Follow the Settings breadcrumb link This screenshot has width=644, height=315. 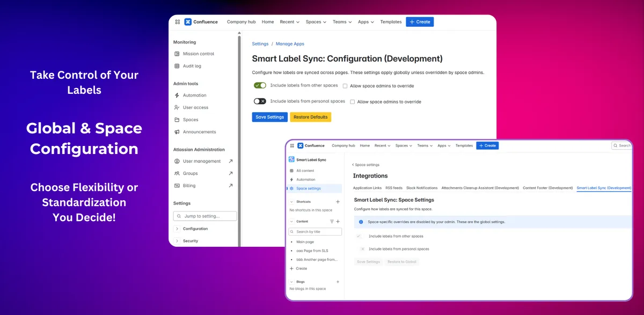tap(260, 44)
